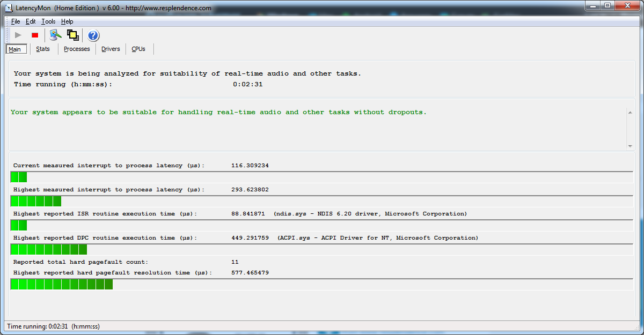Click the 293.623802 highest latency value

[x=250, y=190]
